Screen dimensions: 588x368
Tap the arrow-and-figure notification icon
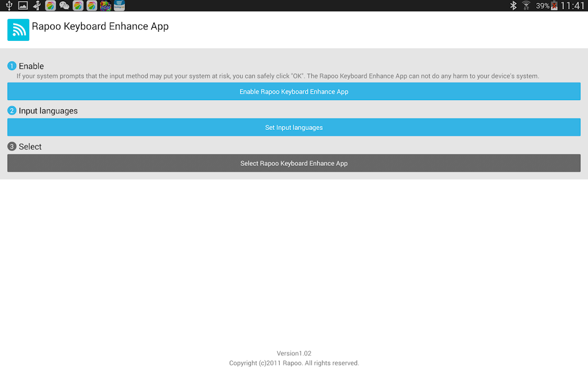37,5
